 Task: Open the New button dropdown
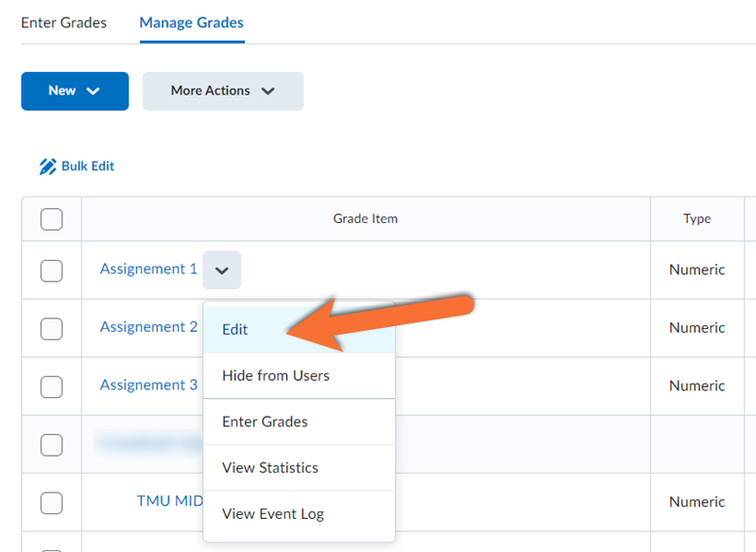coord(75,91)
